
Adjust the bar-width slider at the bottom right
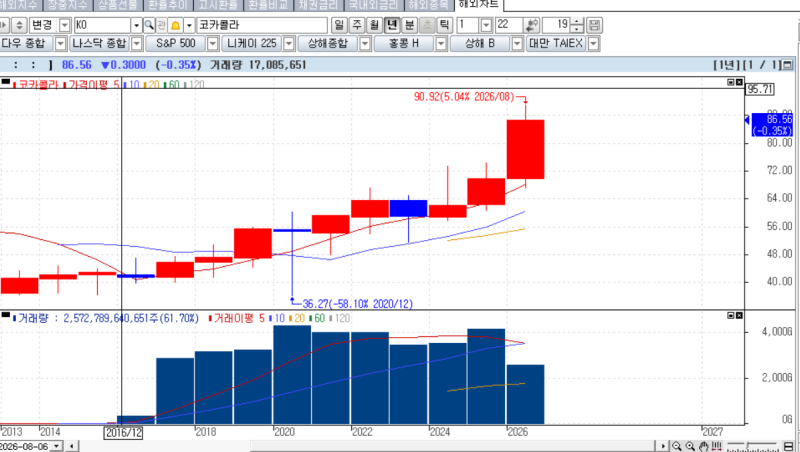752,446
